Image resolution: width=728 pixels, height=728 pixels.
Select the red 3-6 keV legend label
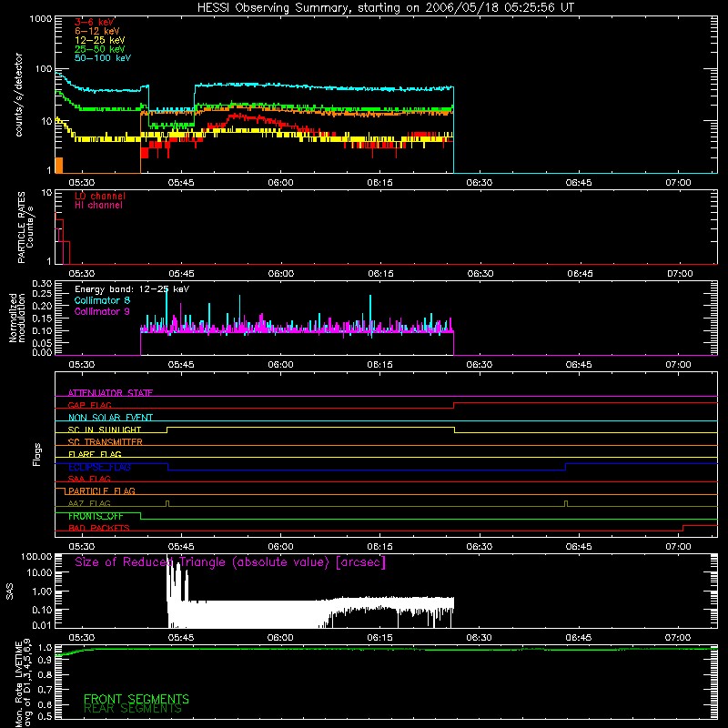coord(95,22)
